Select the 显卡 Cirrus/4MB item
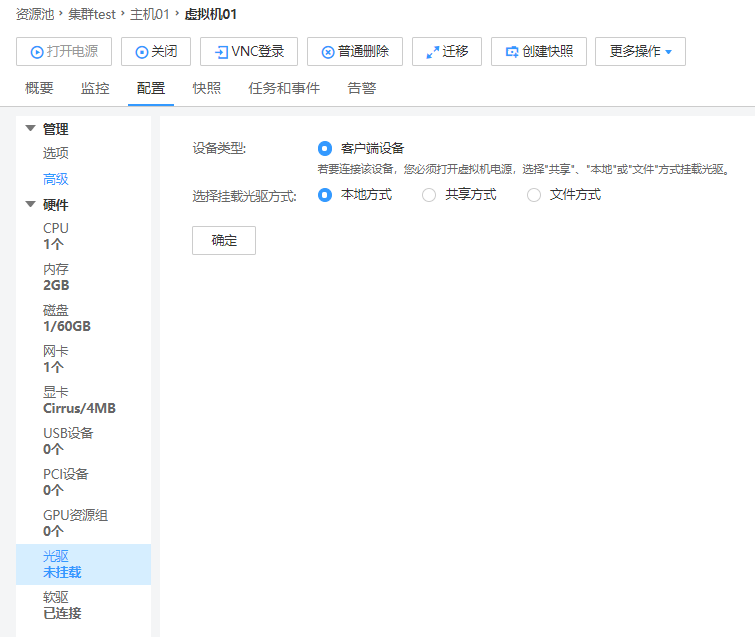Viewport: 755px width, 637px height. 83,400
